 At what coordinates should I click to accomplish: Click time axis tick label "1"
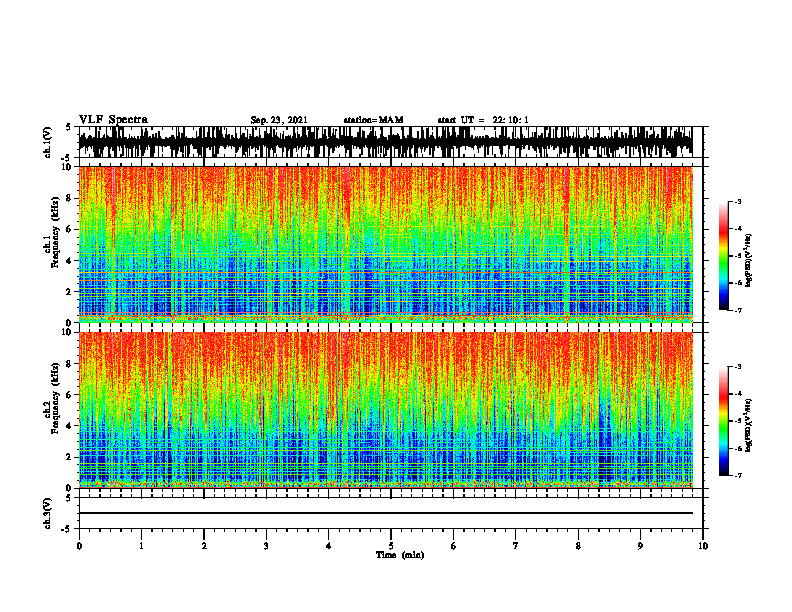141,546
